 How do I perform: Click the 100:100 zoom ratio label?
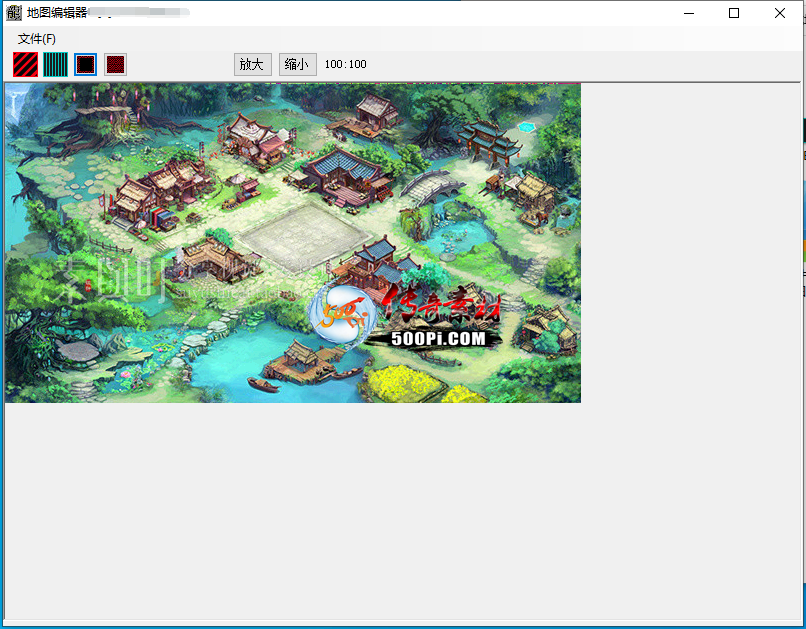tap(345, 64)
